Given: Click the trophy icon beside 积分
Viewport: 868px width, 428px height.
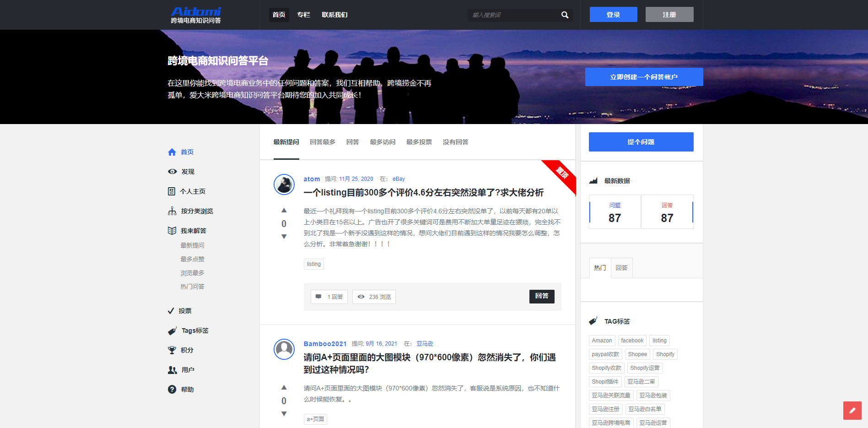Looking at the screenshot, I should click(172, 350).
